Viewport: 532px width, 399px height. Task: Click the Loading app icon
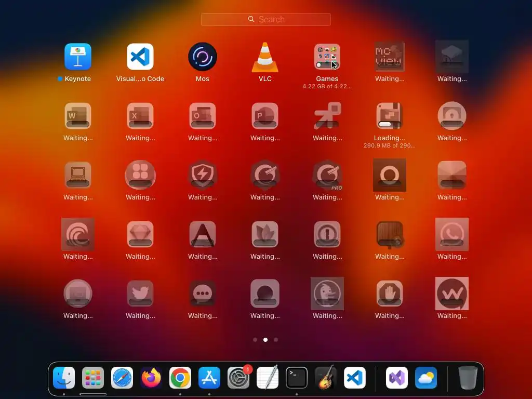pyautogui.click(x=390, y=116)
